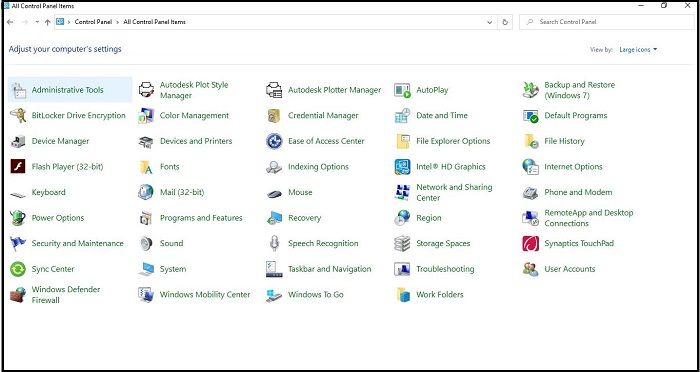Image resolution: width=700 pixels, height=372 pixels.
Task: Click the Storage Spaces icon
Action: (x=402, y=243)
